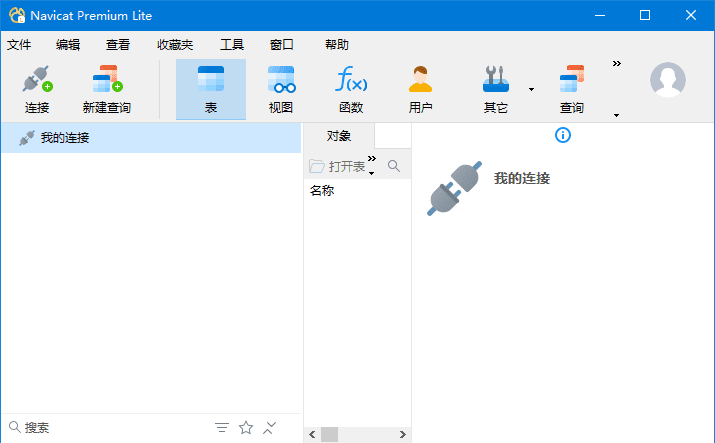Expand the object toolbar overflow chevron
The width and height of the screenshot is (715, 443).
(x=372, y=159)
